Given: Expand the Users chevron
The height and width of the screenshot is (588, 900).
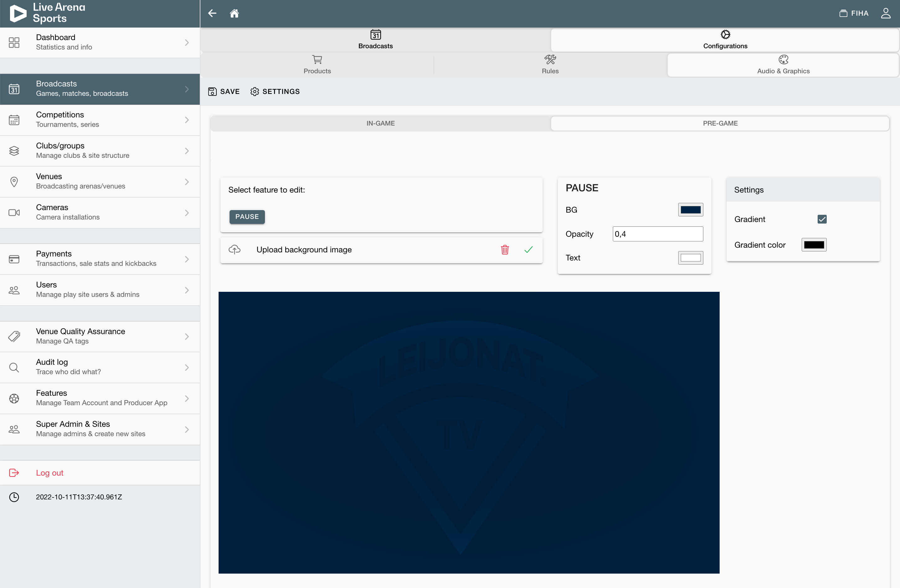Looking at the screenshot, I should tap(187, 290).
